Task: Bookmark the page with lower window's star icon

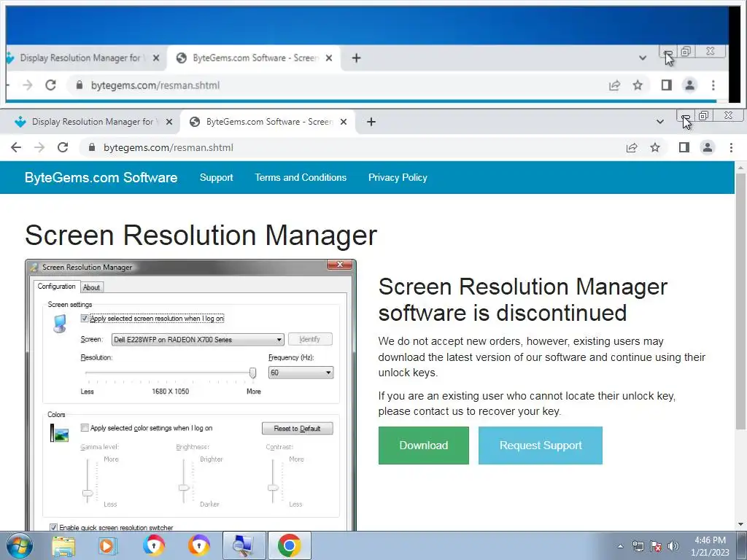Action: [x=655, y=147]
